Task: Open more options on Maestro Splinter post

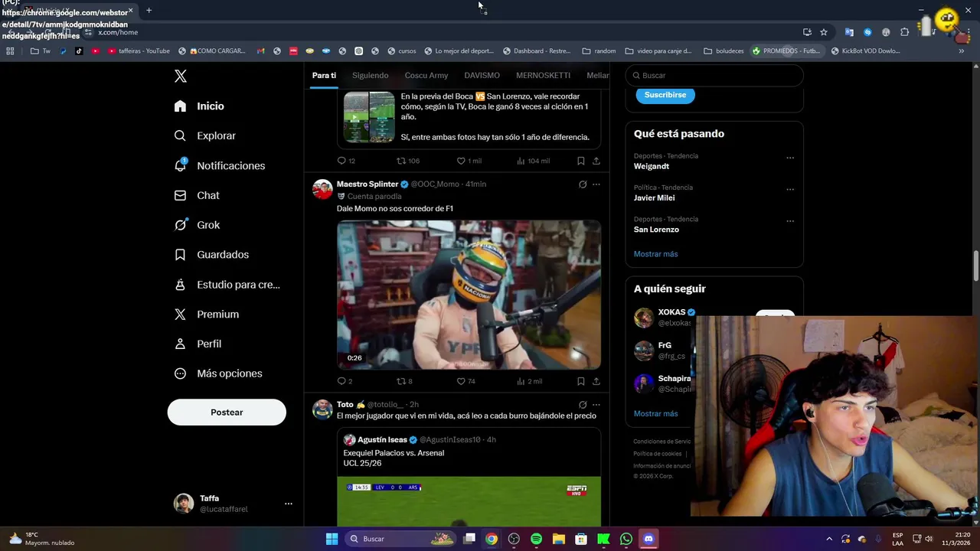Action: (x=596, y=184)
